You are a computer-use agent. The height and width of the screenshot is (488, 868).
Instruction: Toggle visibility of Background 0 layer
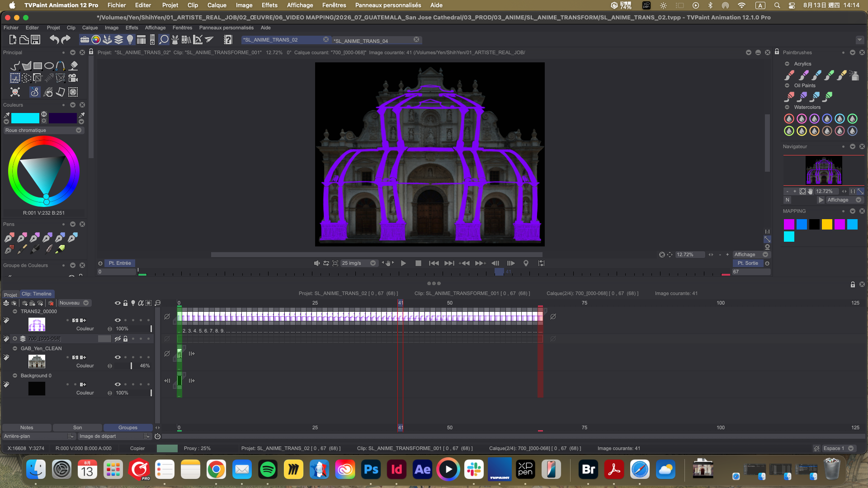tap(118, 385)
